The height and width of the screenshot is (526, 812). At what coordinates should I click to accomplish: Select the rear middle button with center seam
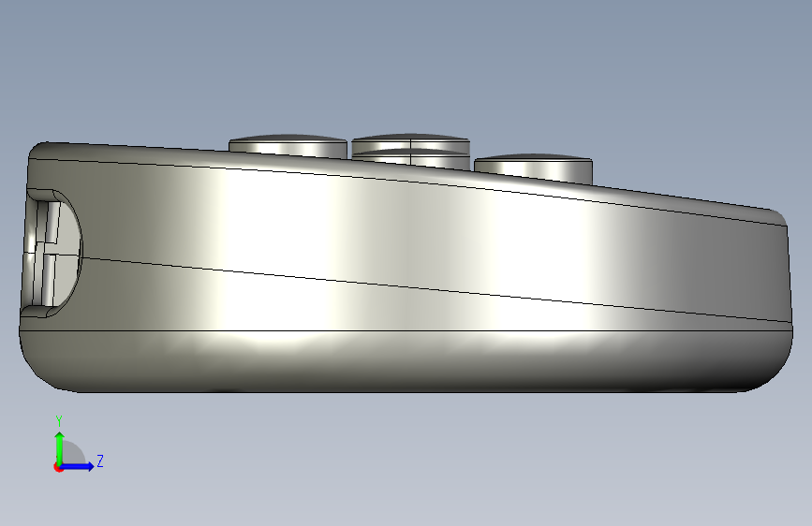(x=410, y=142)
